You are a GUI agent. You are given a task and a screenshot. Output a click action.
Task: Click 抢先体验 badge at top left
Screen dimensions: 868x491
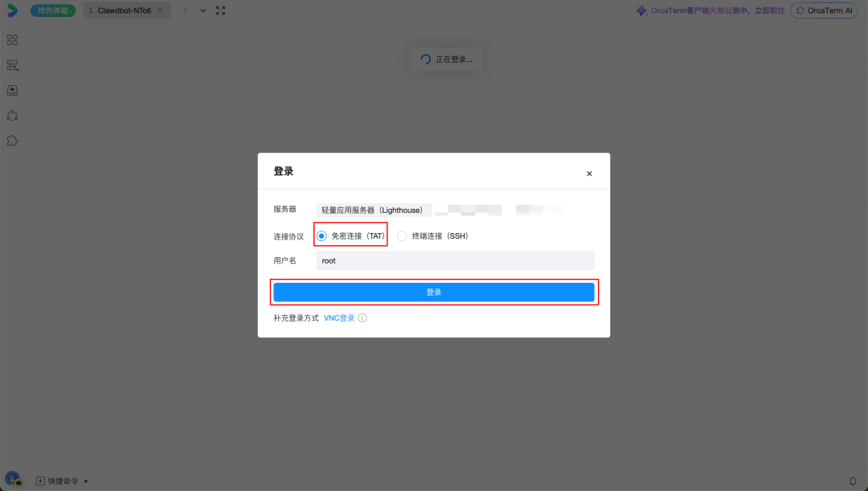52,10
